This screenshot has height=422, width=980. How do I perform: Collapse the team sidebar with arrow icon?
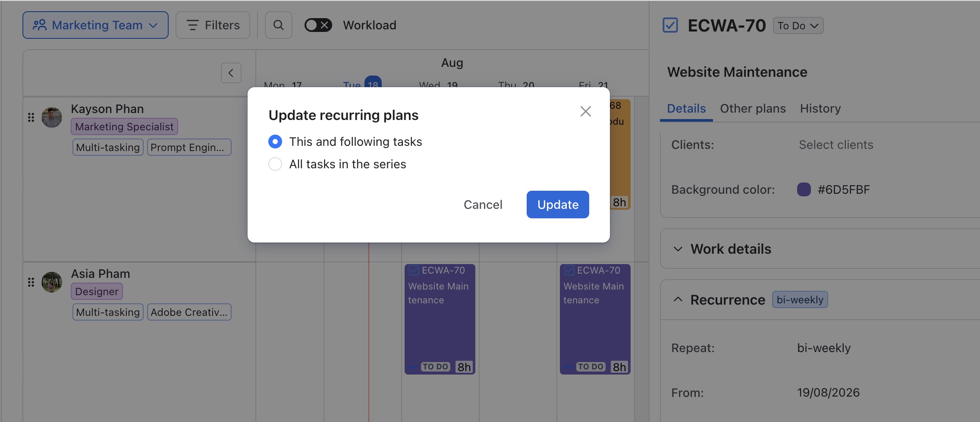(231, 73)
